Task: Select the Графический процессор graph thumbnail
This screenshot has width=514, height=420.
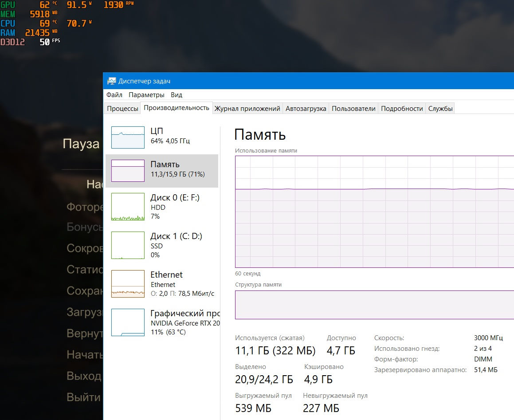Action: (x=128, y=322)
